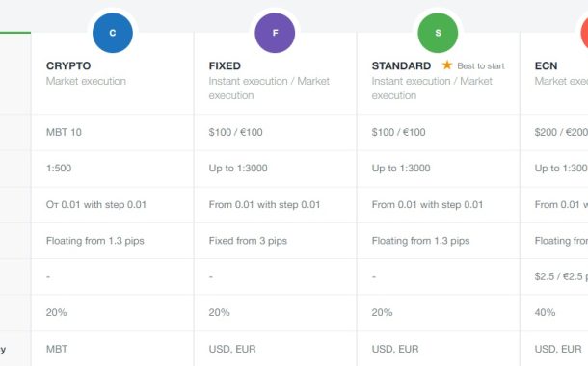Select the STANDARD account heading
This screenshot has height=366, width=588.
point(401,65)
